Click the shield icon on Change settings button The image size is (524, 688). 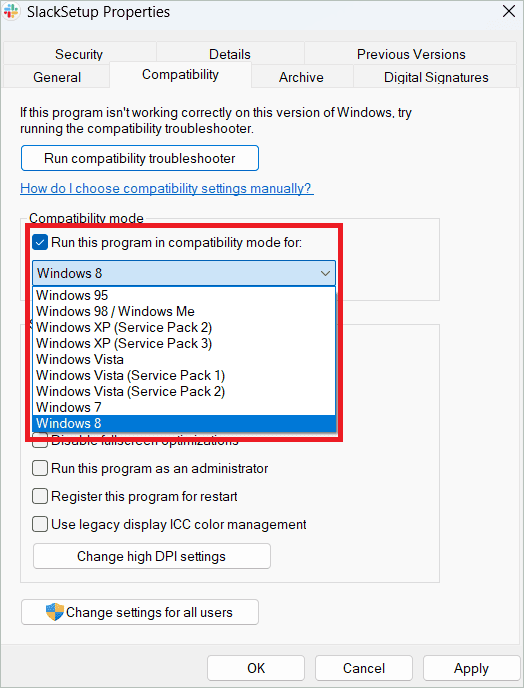[x=54, y=612]
